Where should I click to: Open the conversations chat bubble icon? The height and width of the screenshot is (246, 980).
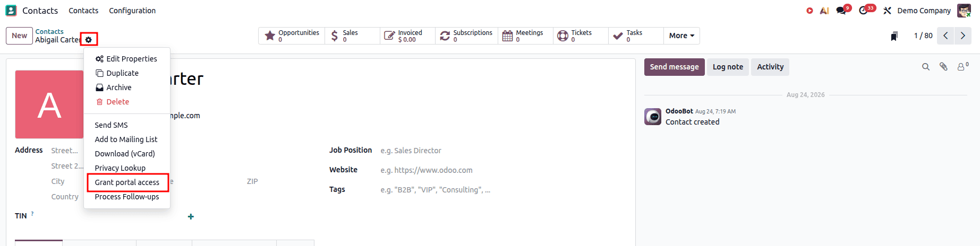[x=842, y=11]
